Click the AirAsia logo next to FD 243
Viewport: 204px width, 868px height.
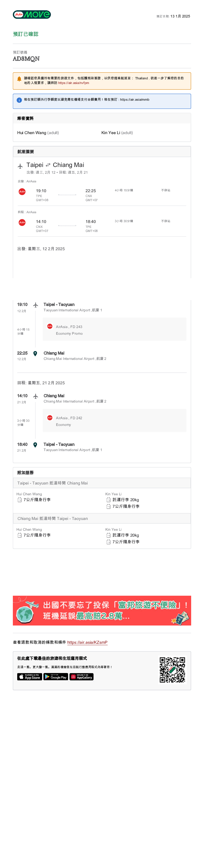coord(50,326)
